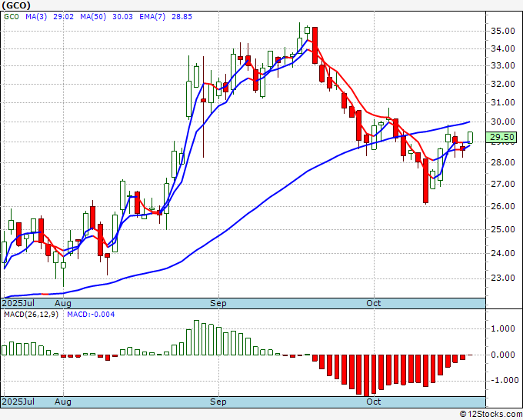
Task: Click the 30.00 price axis label
Action: pyautogui.click(x=503, y=122)
